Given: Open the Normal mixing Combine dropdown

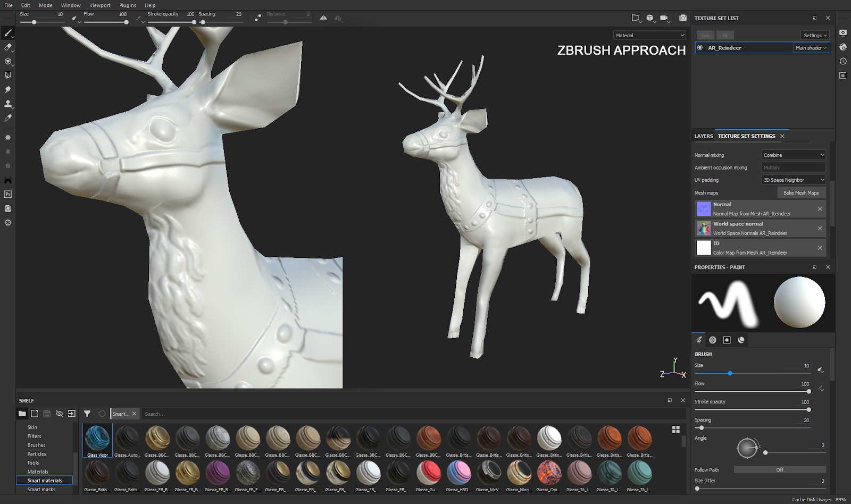Looking at the screenshot, I should (x=794, y=155).
